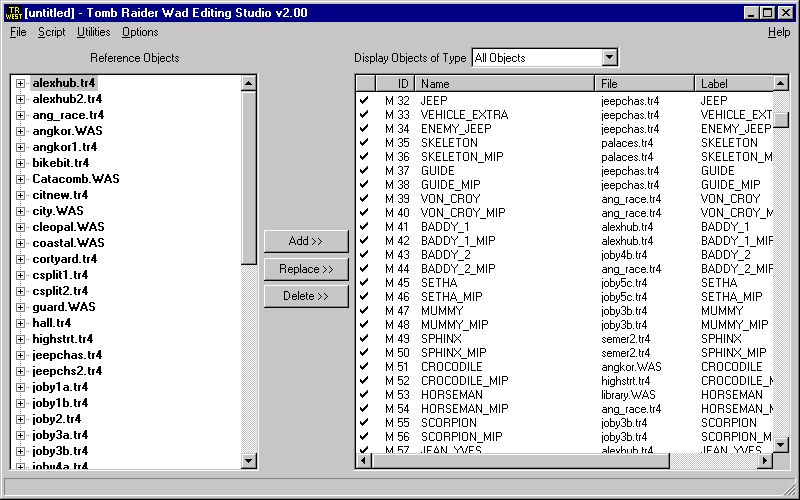800x500 pixels.
Task: Select hall.tr4 in the reference tree
Action: 52,323
